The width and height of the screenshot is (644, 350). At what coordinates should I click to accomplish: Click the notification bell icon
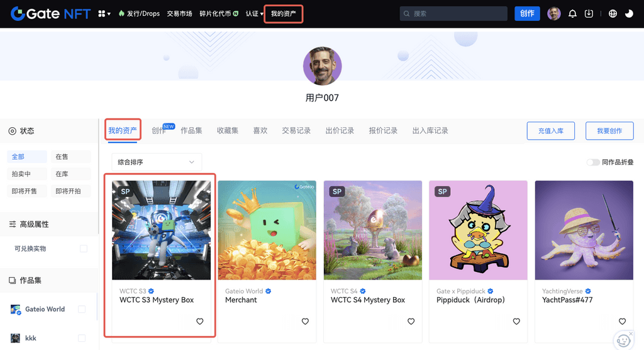tap(572, 14)
